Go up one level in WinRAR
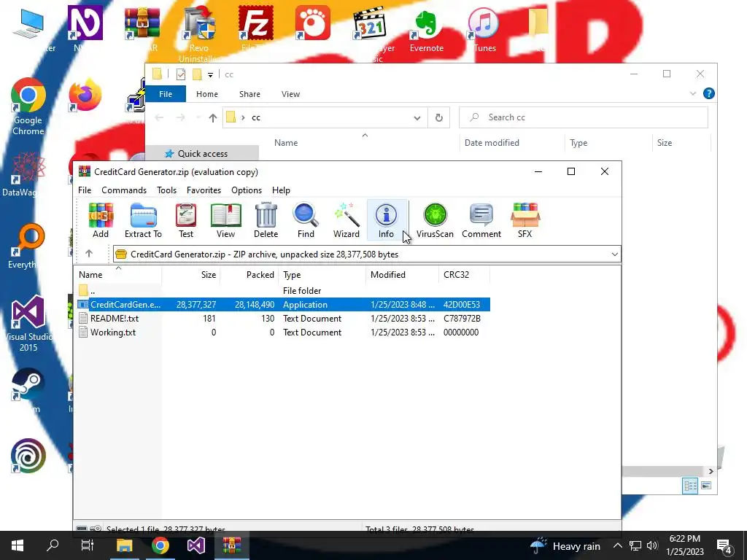Viewport: 747px width, 560px height. 89,254
